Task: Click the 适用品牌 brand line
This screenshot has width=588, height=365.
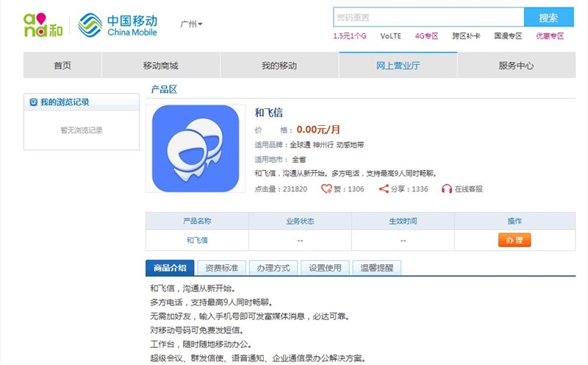Action: 309,144
